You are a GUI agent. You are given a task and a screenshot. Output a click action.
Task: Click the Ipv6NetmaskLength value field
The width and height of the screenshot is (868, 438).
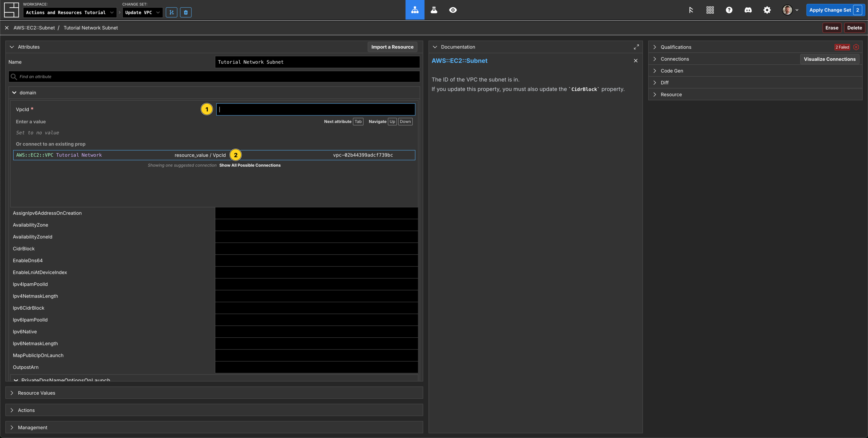[x=316, y=343]
